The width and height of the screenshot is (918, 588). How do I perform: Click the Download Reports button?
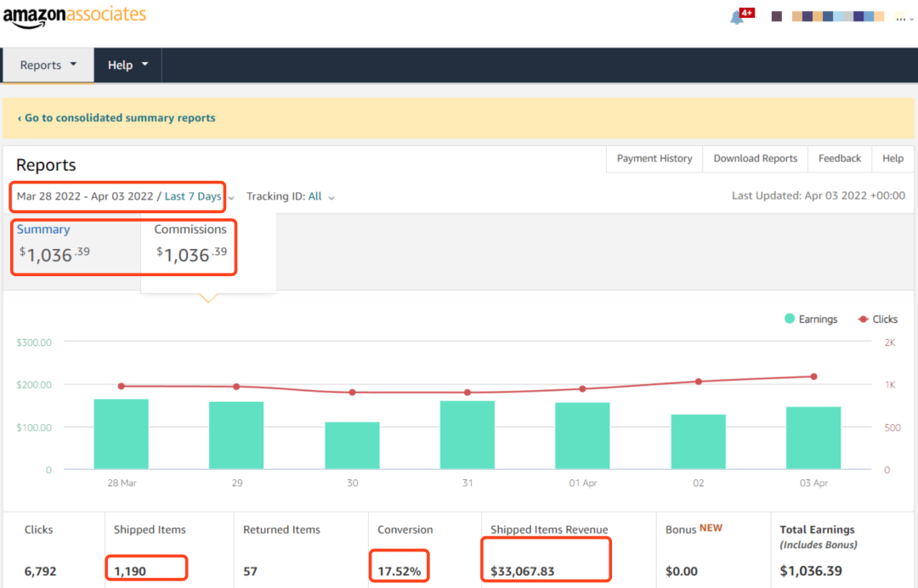[x=755, y=158]
